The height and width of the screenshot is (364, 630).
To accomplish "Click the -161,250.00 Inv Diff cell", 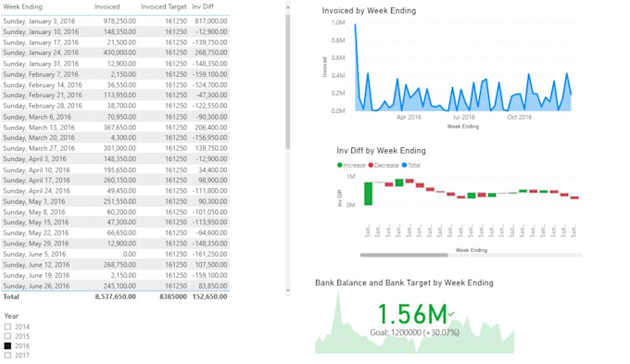I will pyautogui.click(x=209, y=255).
